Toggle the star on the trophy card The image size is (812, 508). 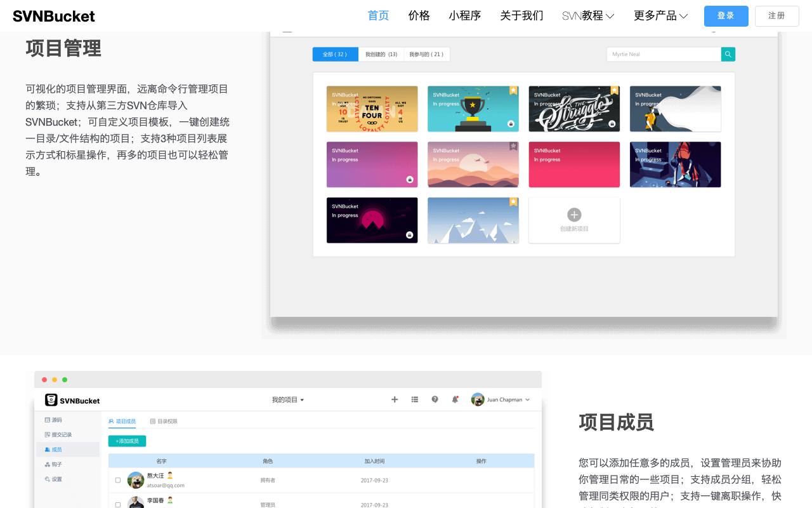click(513, 90)
